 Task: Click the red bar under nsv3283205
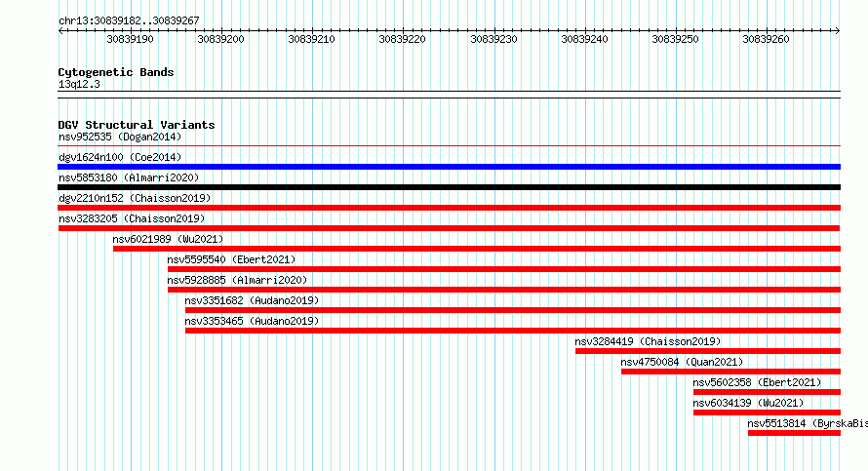point(449,228)
